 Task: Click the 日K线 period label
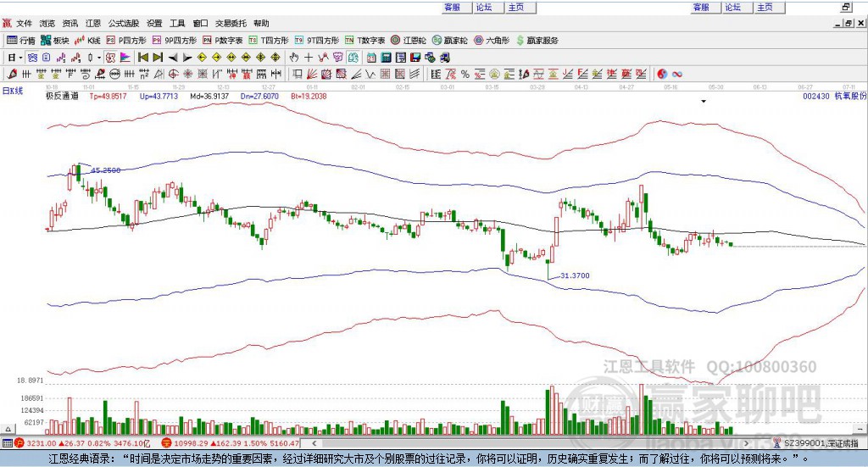pyautogui.click(x=13, y=91)
